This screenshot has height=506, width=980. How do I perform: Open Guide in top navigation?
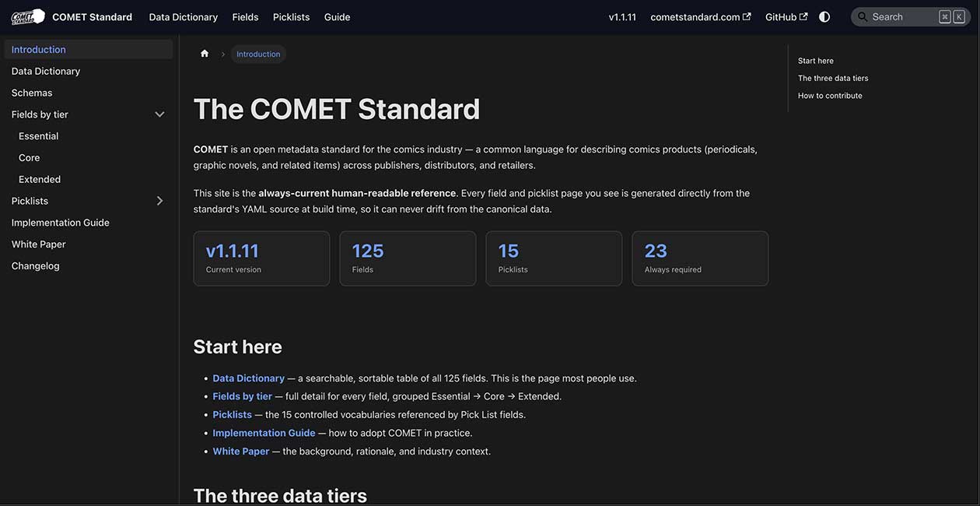[337, 16]
